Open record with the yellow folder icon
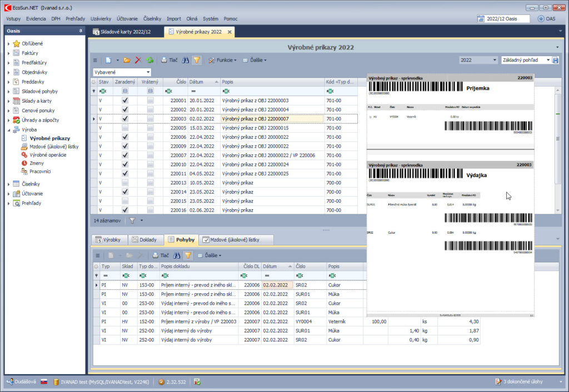This screenshot has height=392, width=569. click(x=127, y=60)
